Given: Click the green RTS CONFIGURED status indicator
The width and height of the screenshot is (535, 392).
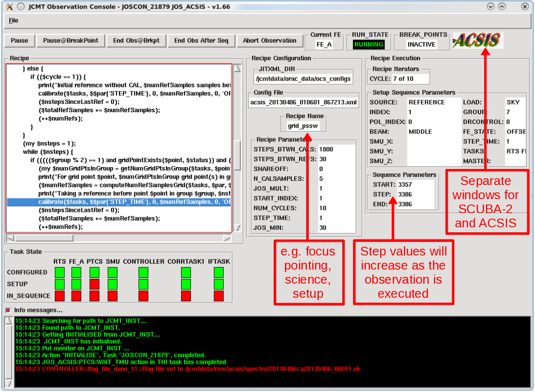Looking at the screenshot, I should (60, 272).
